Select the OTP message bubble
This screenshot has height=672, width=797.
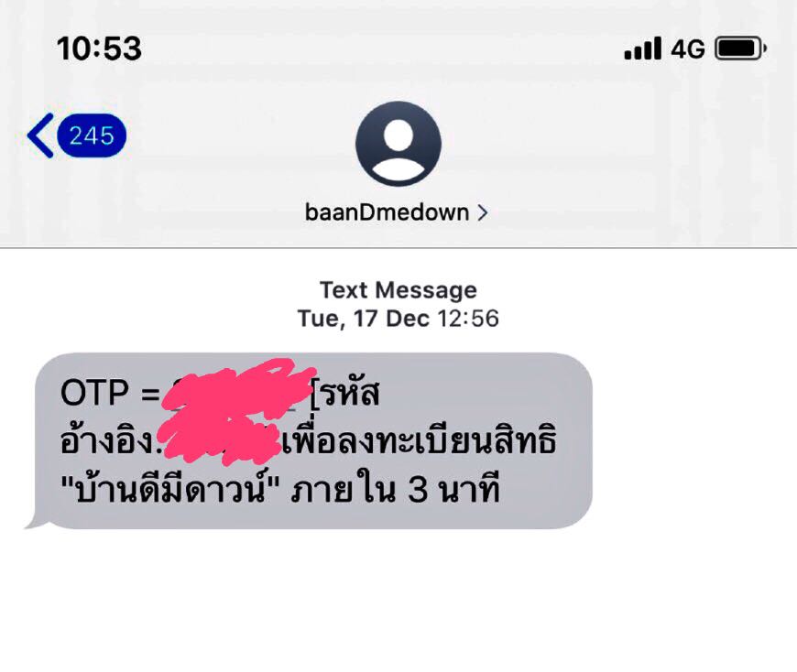click(x=310, y=441)
